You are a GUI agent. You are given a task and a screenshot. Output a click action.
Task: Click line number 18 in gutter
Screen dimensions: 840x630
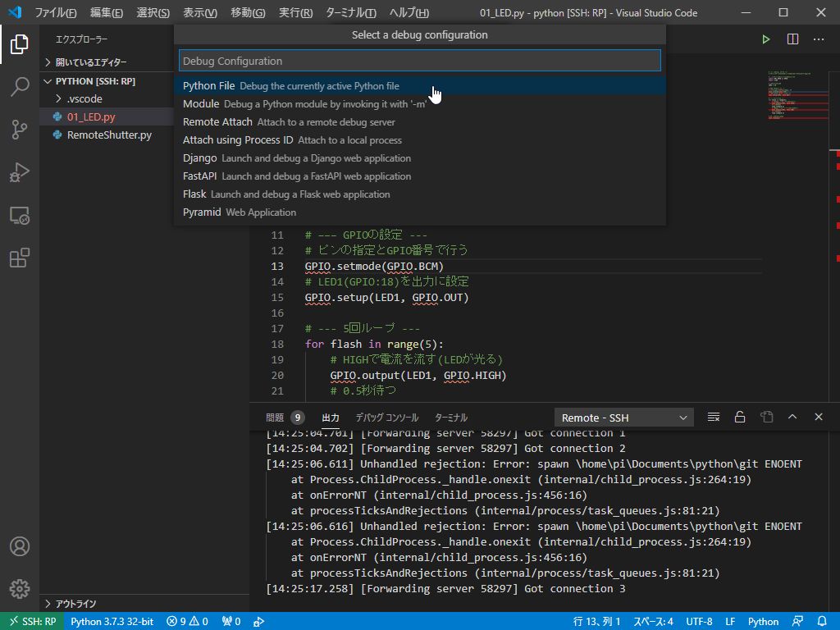(x=277, y=344)
